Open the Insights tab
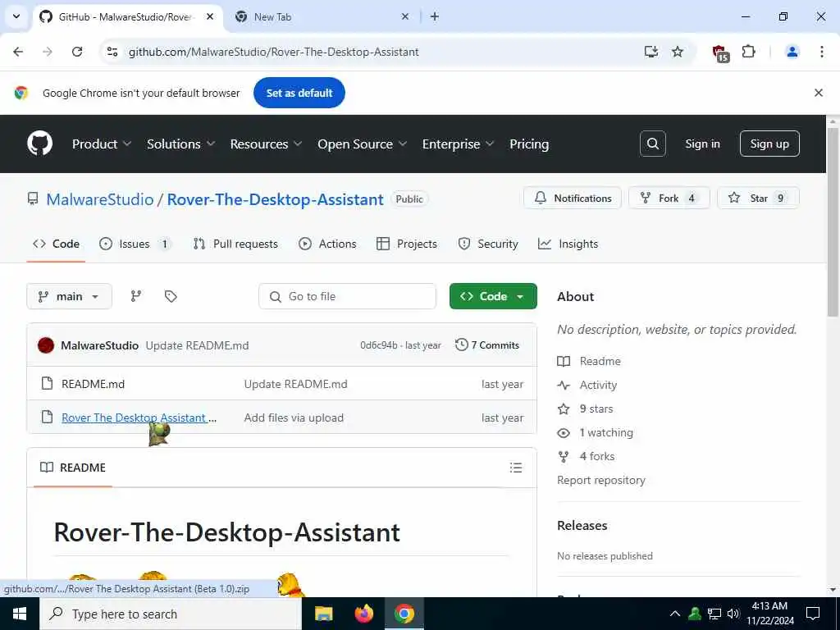Viewport: 840px width, 630px height. pos(568,244)
